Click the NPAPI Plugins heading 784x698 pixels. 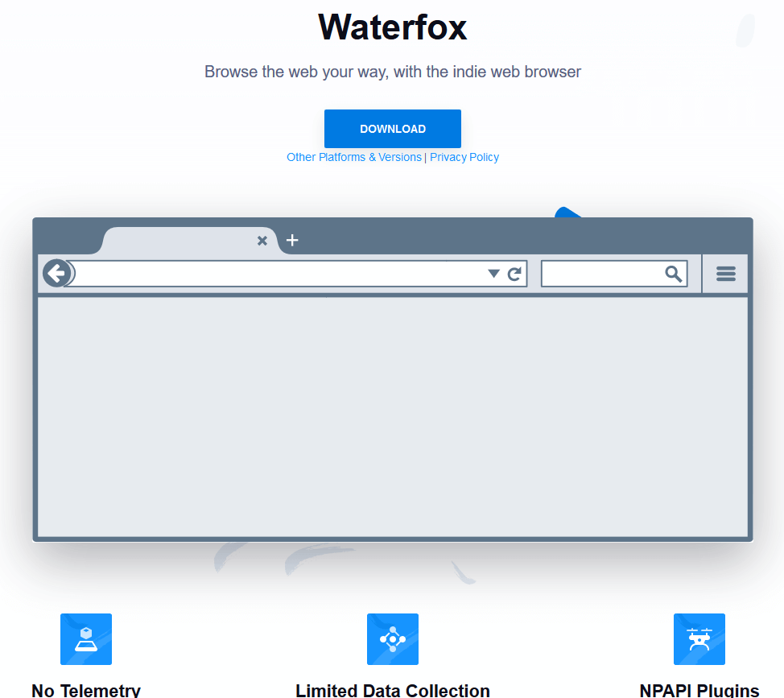click(x=699, y=690)
